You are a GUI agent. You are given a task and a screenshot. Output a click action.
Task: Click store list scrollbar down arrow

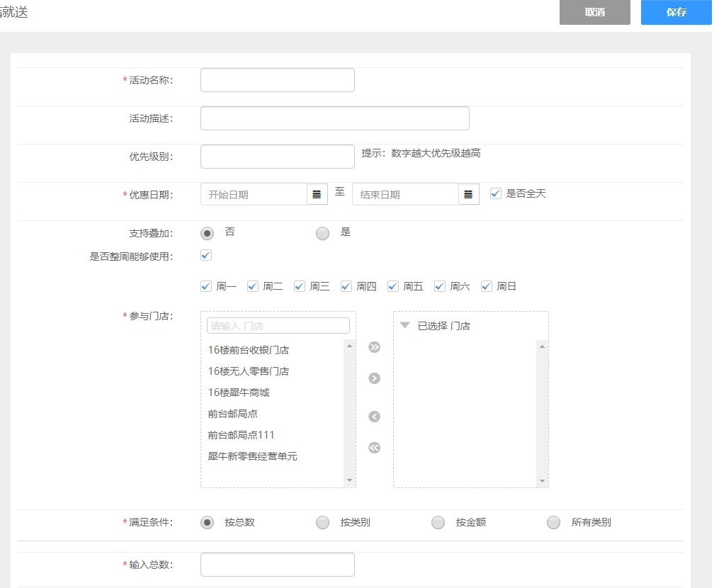coord(349,480)
